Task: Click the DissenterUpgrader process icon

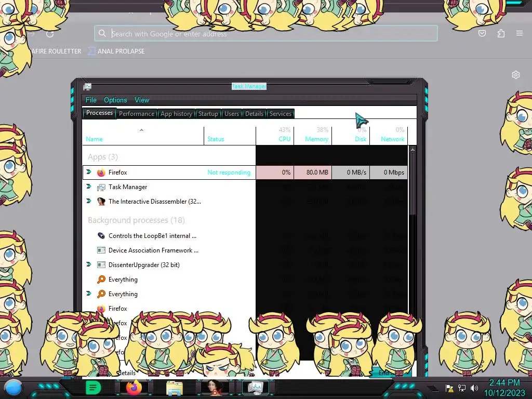Action: [101, 264]
